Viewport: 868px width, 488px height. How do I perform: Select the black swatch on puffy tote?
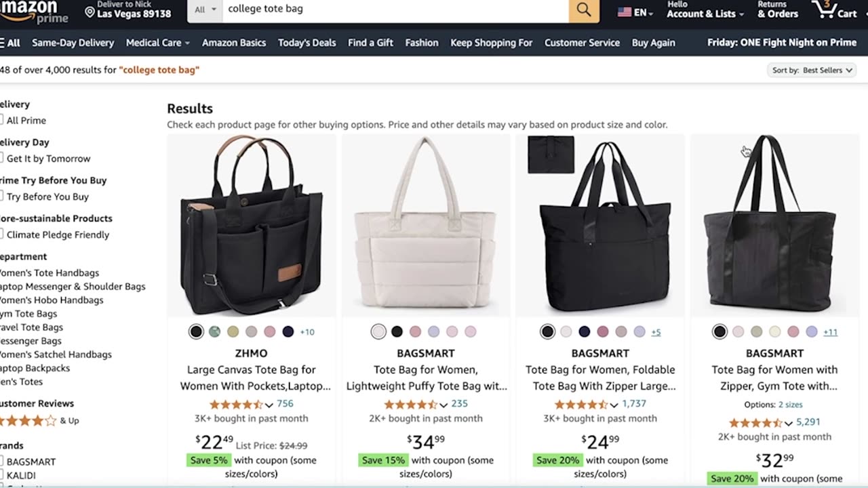pos(397,331)
